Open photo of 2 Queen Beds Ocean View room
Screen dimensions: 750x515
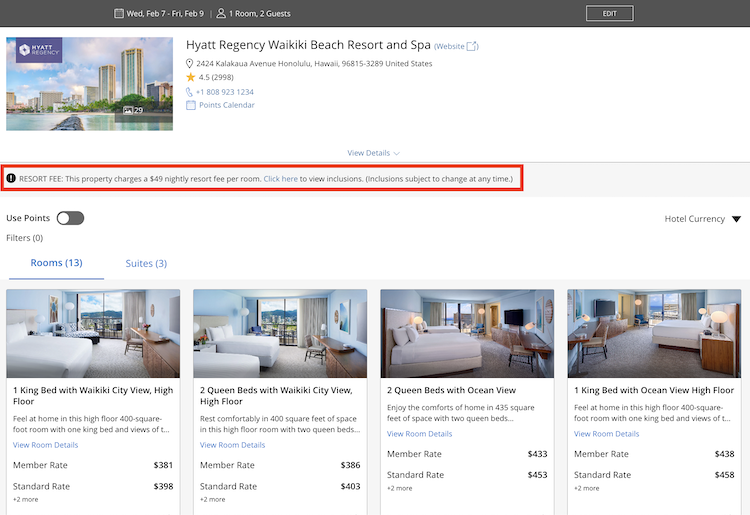(467, 333)
